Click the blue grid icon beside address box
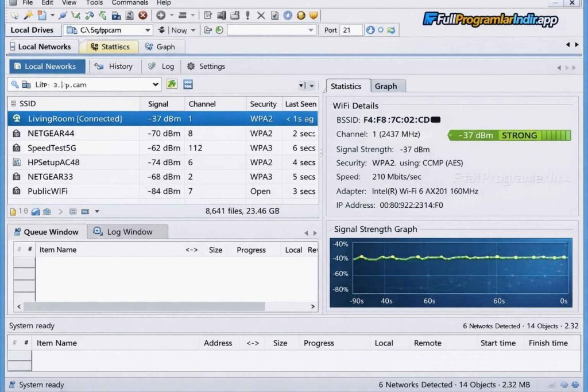The height and width of the screenshot is (392, 588). click(x=188, y=84)
